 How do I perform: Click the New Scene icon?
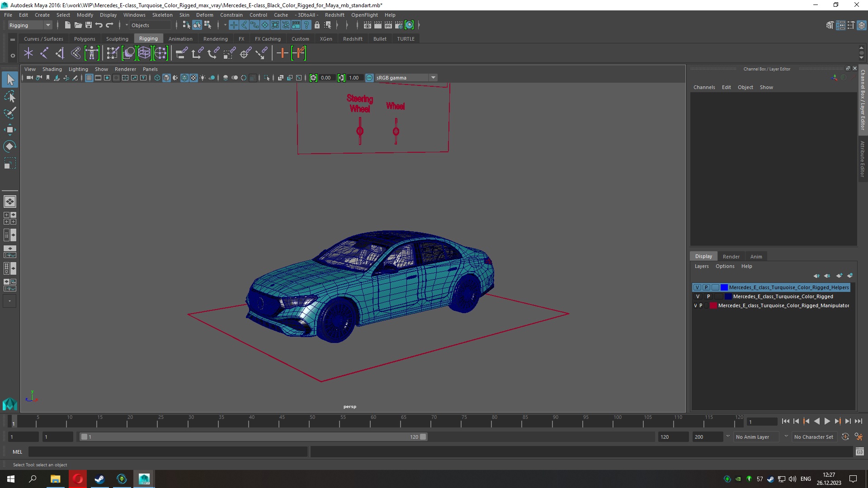point(67,25)
